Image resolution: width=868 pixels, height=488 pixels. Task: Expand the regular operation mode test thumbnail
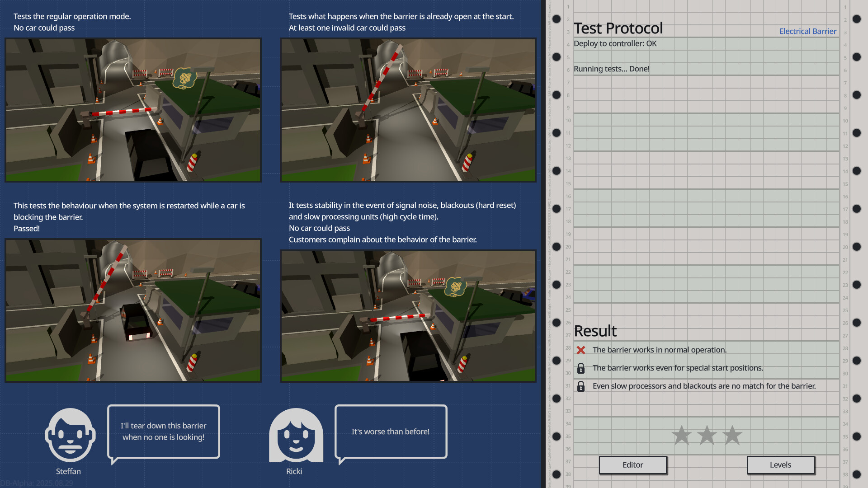coord(132,109)
